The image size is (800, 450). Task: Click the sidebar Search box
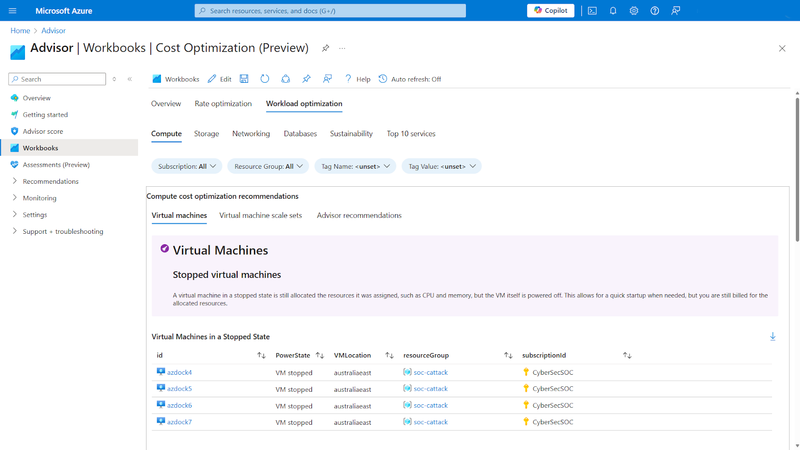pyautogui.click(x=57, y=79)
